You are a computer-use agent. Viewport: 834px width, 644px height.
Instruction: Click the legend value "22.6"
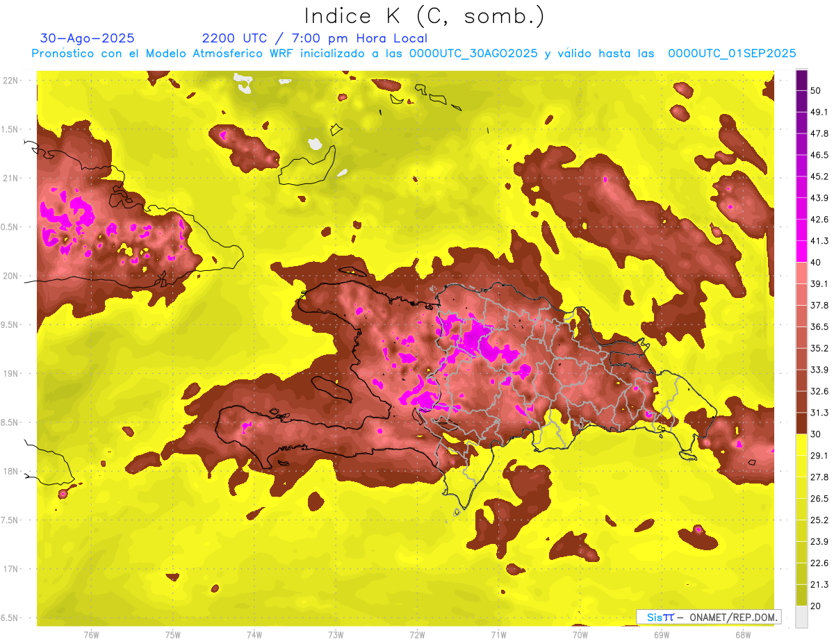(x=819, y=563)
